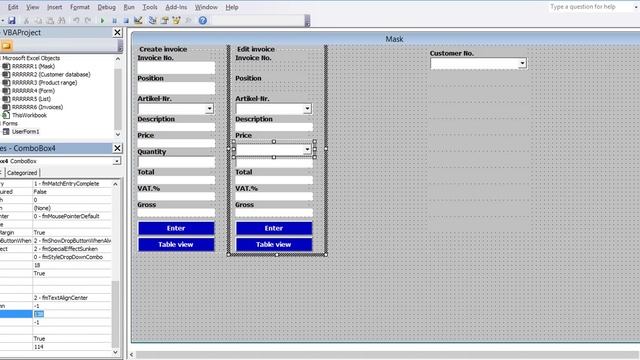Click Enter button under Edit invoice
This screenshot has height=360, width=640.
[x=274, y=228]
